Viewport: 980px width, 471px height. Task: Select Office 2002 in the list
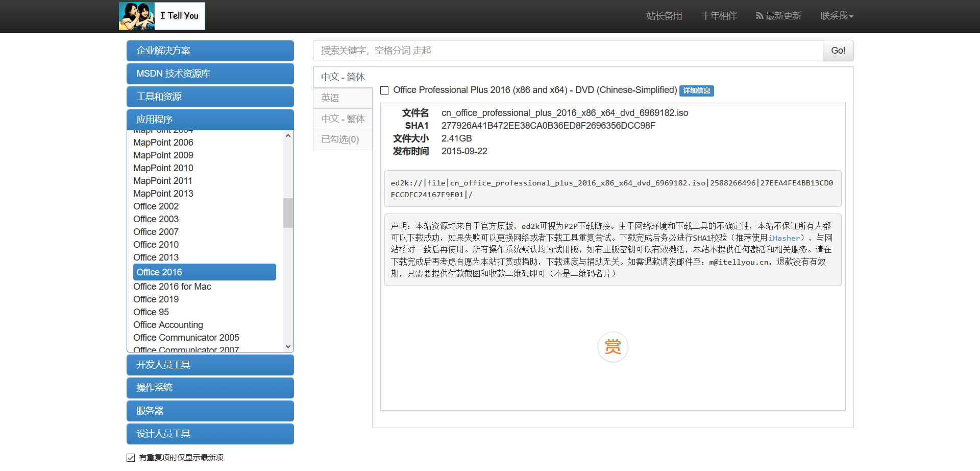[x=156, y=206]
